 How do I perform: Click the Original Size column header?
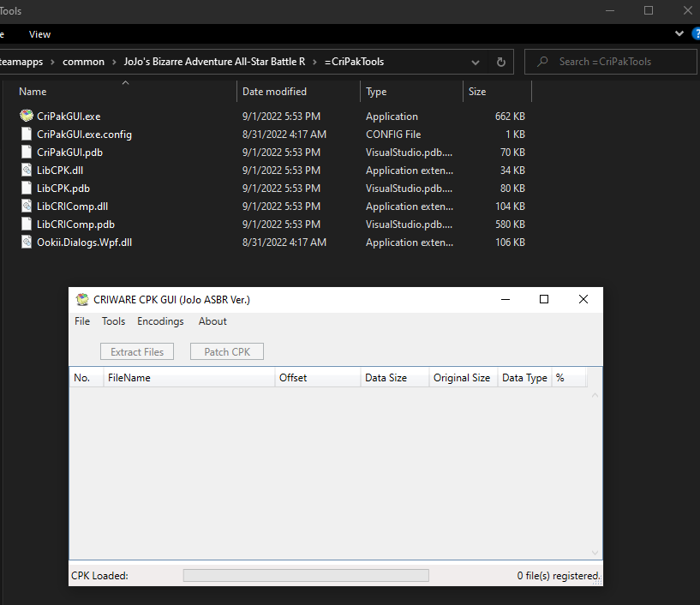click(x=464, y=378)
